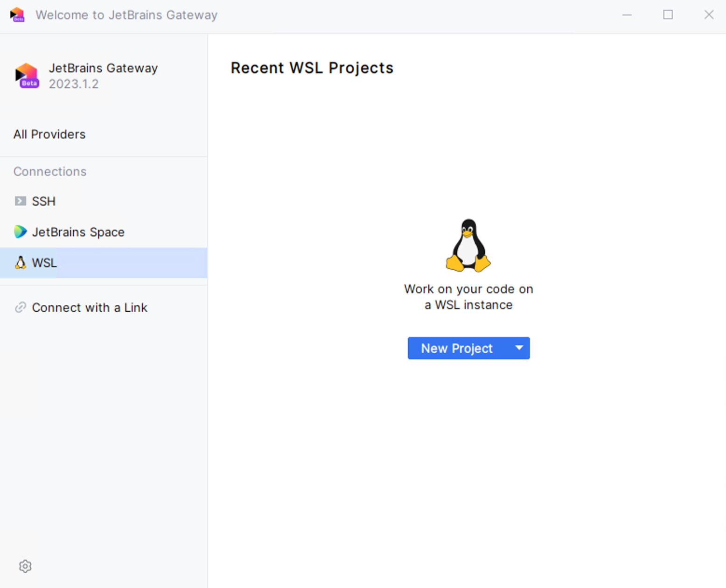
Task: Select the SSH connection label
Action: tap(44, 201)
